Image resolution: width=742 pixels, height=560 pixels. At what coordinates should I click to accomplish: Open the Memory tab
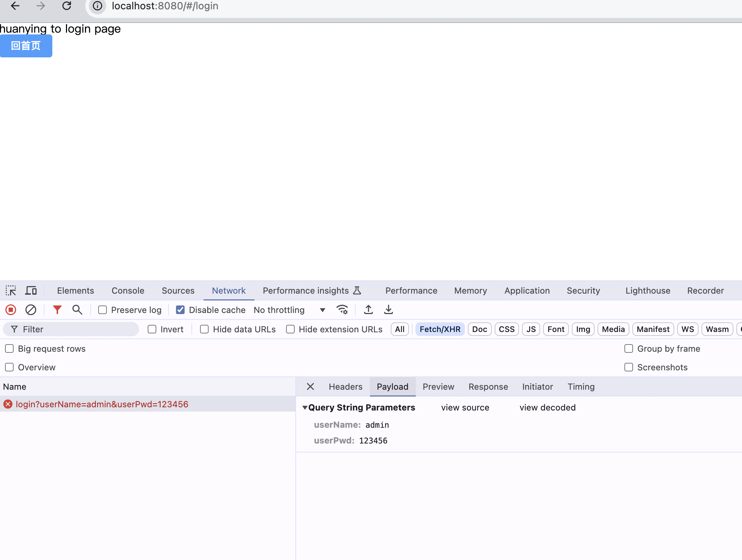[x=471, y=290]
